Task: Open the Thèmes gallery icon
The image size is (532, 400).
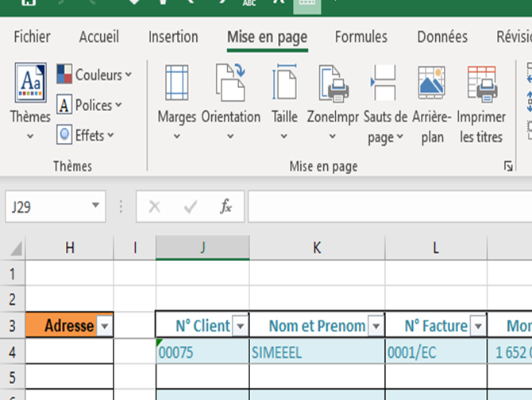Action: [30, 83]
